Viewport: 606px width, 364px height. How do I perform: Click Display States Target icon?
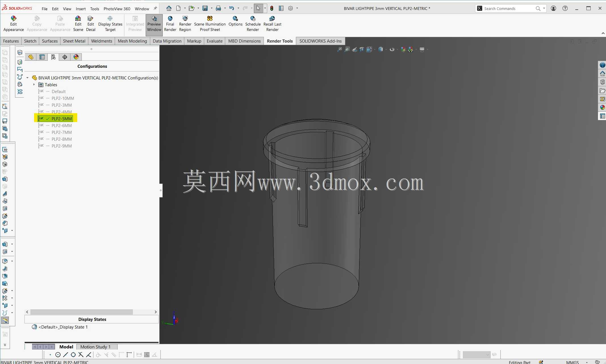coord(110,24)
